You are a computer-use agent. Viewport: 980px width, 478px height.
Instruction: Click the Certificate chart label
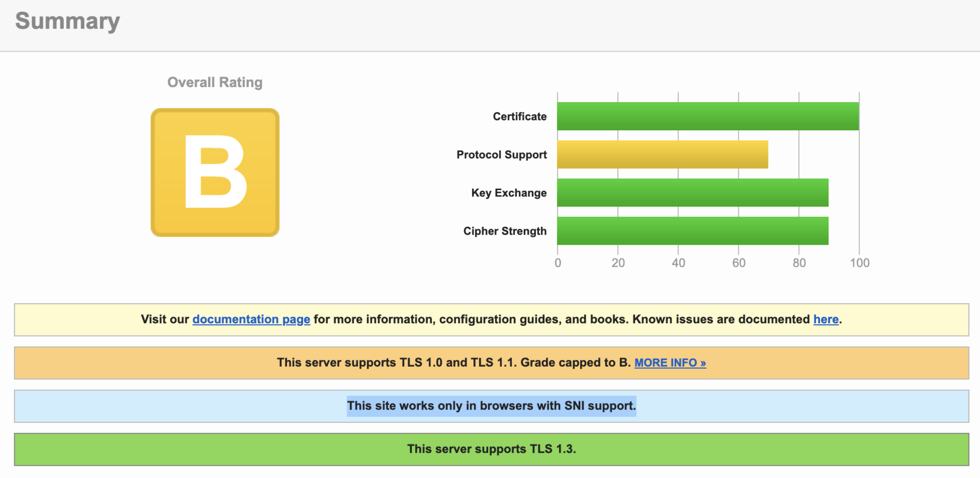(519, 116)
